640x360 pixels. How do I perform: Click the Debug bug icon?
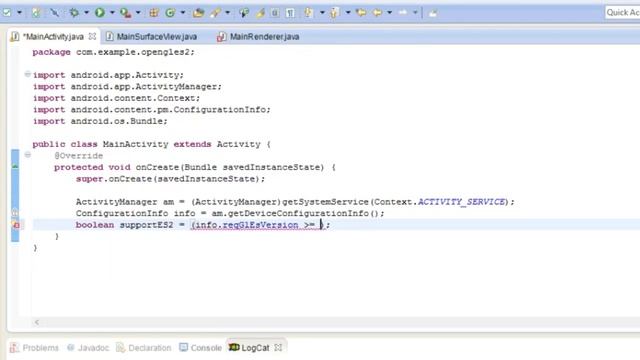pyautogui.click(x=74, y=13)
